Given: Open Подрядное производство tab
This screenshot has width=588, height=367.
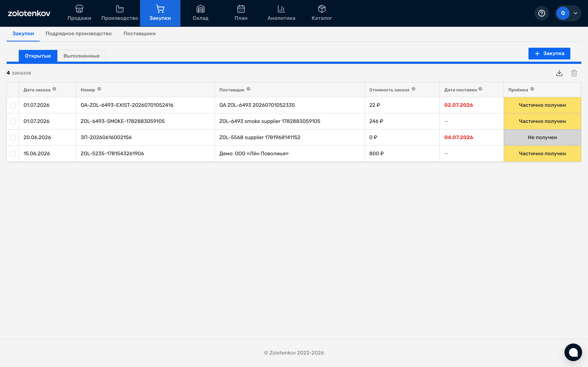Looking at the screenshot, I should tap(79, 34).
